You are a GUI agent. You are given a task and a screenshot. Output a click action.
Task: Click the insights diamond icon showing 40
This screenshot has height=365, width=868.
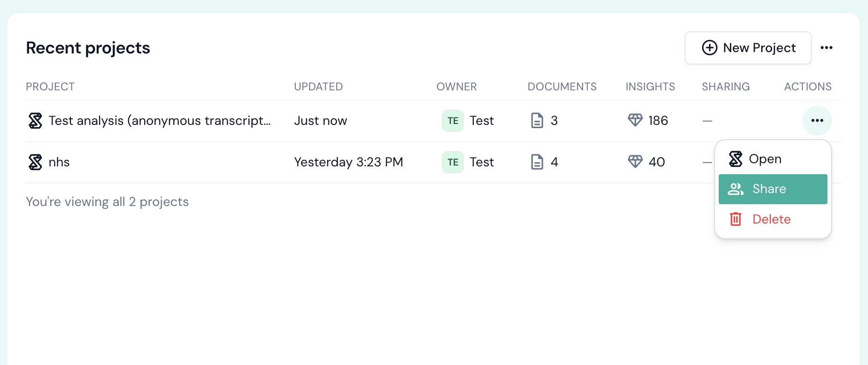tap(635, 162)
